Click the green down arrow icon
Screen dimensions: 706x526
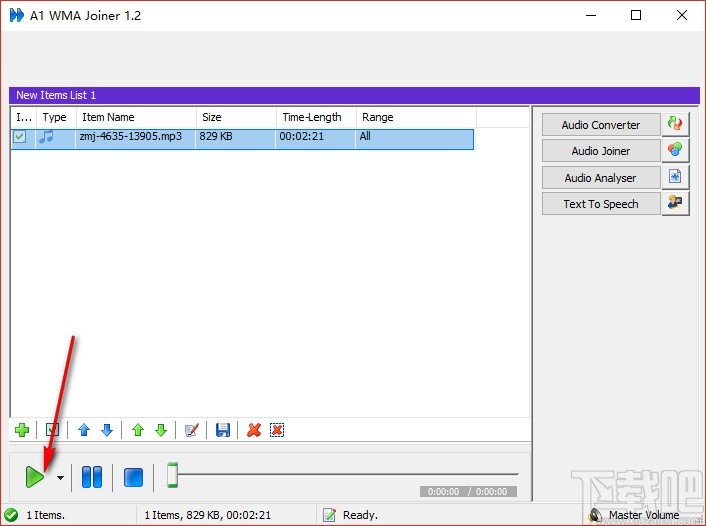[x=161, y=430]
